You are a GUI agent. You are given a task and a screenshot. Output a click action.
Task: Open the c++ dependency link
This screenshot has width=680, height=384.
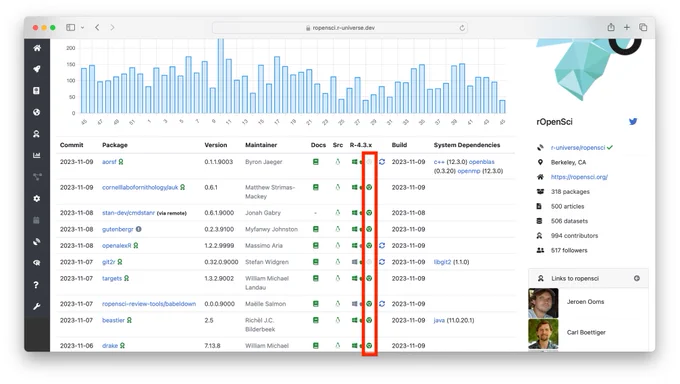click(439, 162)
